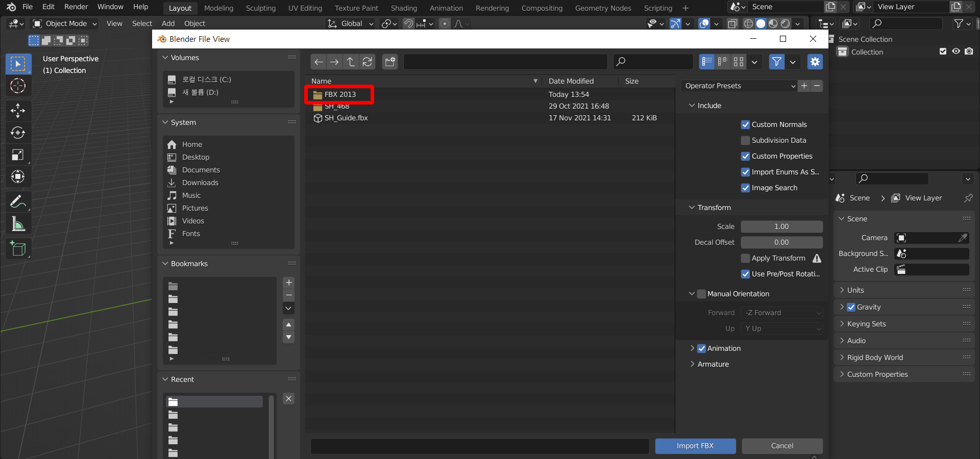The height and width of the screenshot is (459, 980).
Task: Switch to thumbnails display mode
Action: [739, 62]
